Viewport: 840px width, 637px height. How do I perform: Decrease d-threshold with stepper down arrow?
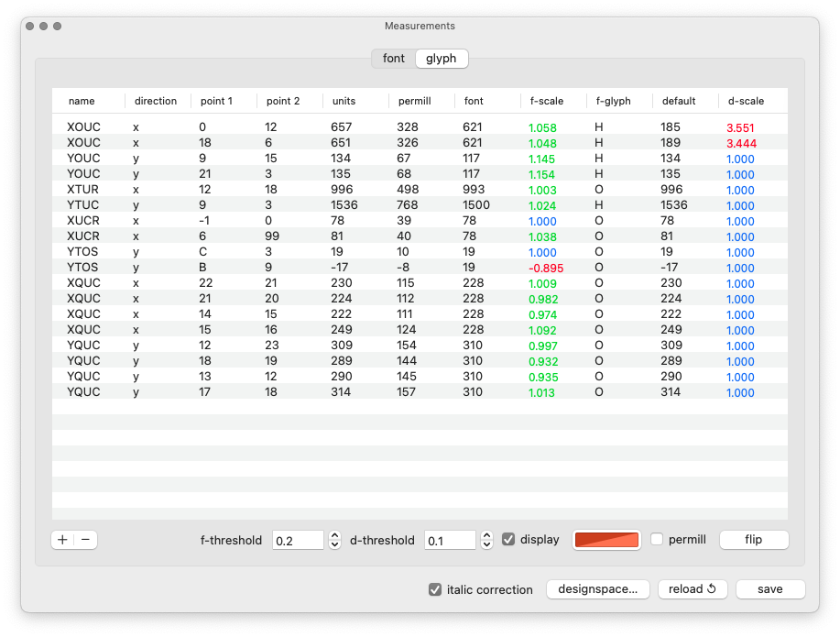pyautogui.click(x=487, y=544)
